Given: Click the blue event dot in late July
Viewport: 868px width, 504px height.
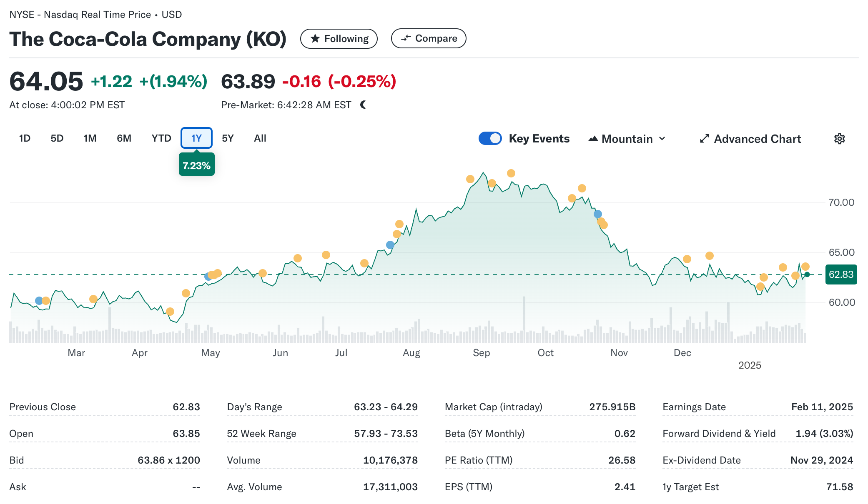Looking at the screenshot, I should coord(390,245).
